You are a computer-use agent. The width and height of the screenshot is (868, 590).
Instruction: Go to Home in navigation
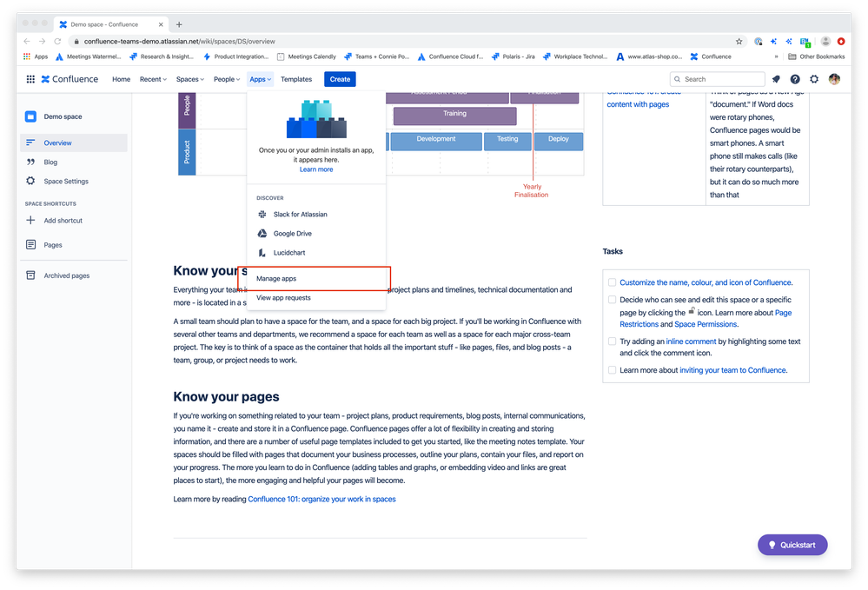coord(122,79)
